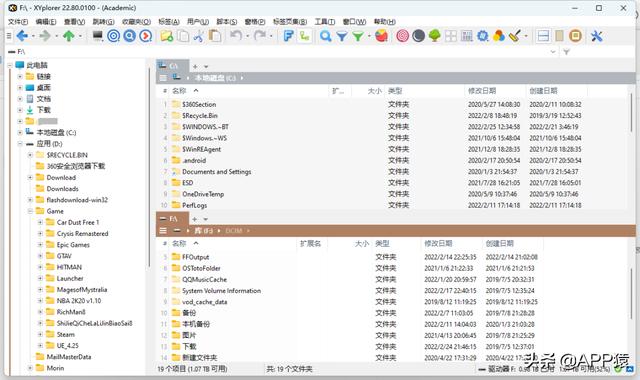The height and width of the screenshot is (380, 640).
Task: Open the lower pane breadcrumb hamburger menu
Action: click(163, 231)
